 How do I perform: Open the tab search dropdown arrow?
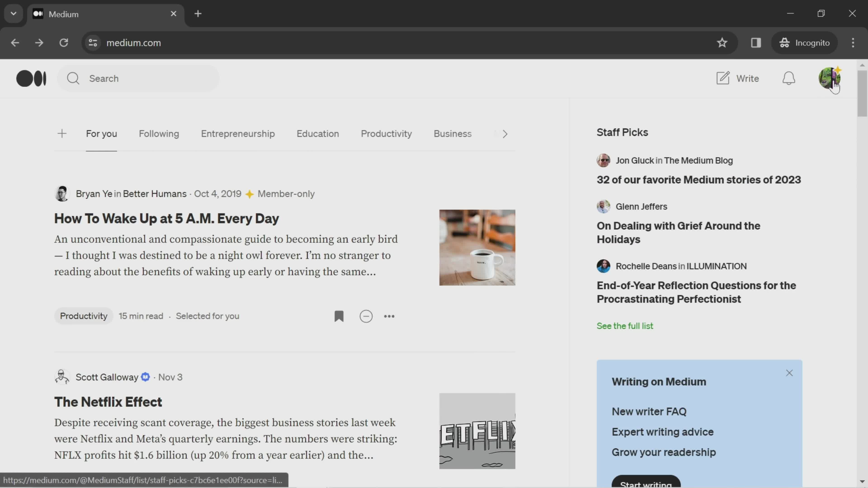pyautogui.click(x=14, y=14)
